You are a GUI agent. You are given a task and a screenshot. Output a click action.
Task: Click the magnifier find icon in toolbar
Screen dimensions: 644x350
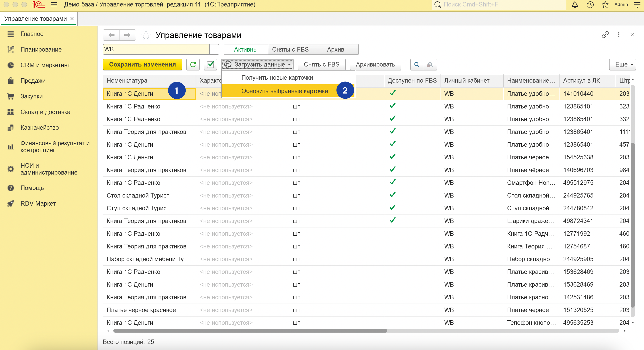point(417,65)
